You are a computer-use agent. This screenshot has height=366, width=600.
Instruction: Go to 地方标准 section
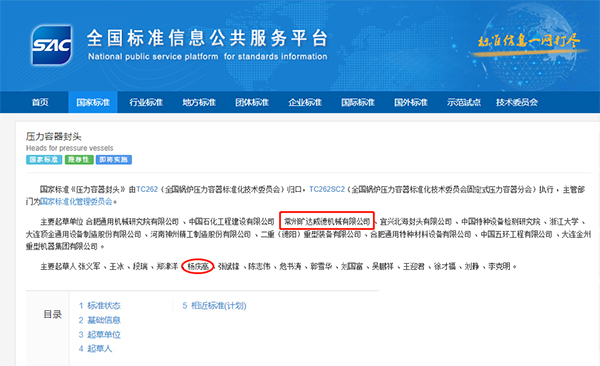pyautogui.click(x=199, y=102)
